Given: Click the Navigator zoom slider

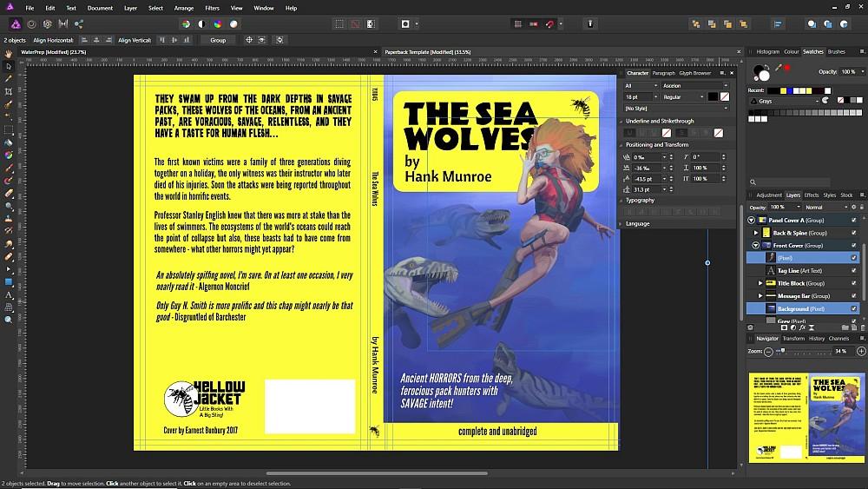Looking at the screenshot, I should tap(803, 351).
